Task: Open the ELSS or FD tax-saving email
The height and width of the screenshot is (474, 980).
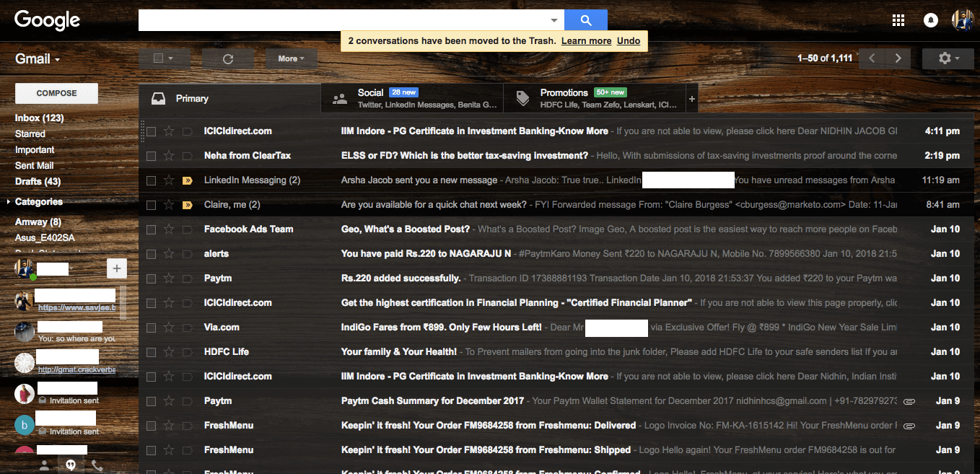Action: pyautogui.click(x=556, y=156)
